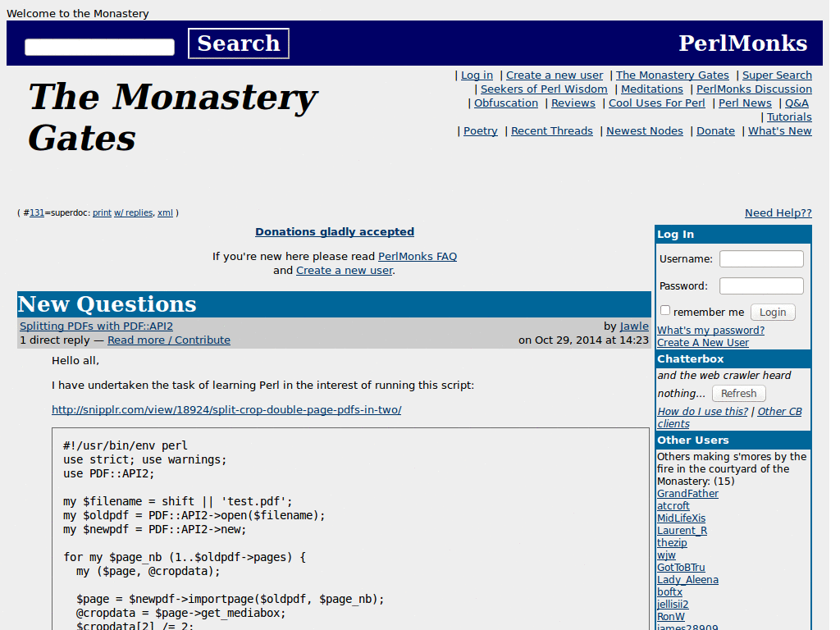Screen dimensions: 840x630
Task: Open Perl News link
Action: [x=745, y=103]
